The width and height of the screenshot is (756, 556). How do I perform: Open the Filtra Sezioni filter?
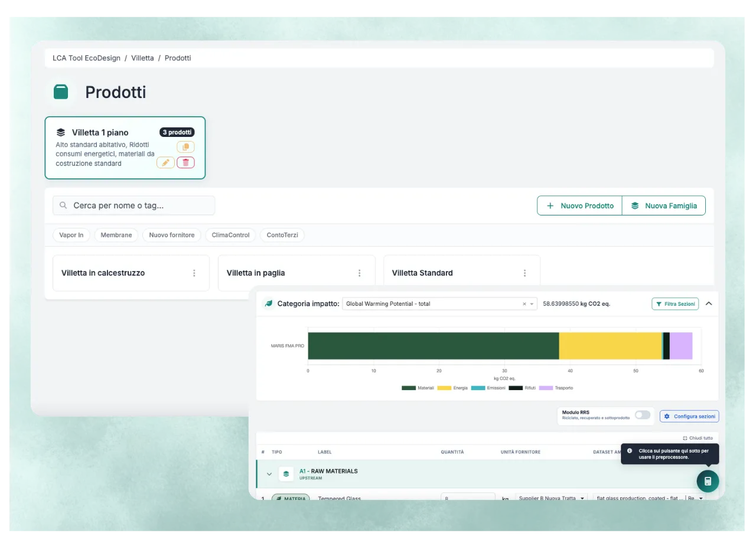pyautogui.click(x=675, y=303)
